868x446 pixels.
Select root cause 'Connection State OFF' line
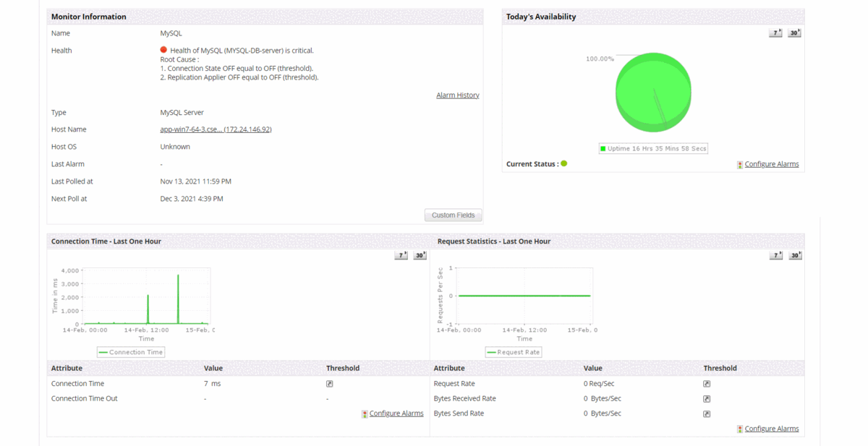(x=237, y=68)
